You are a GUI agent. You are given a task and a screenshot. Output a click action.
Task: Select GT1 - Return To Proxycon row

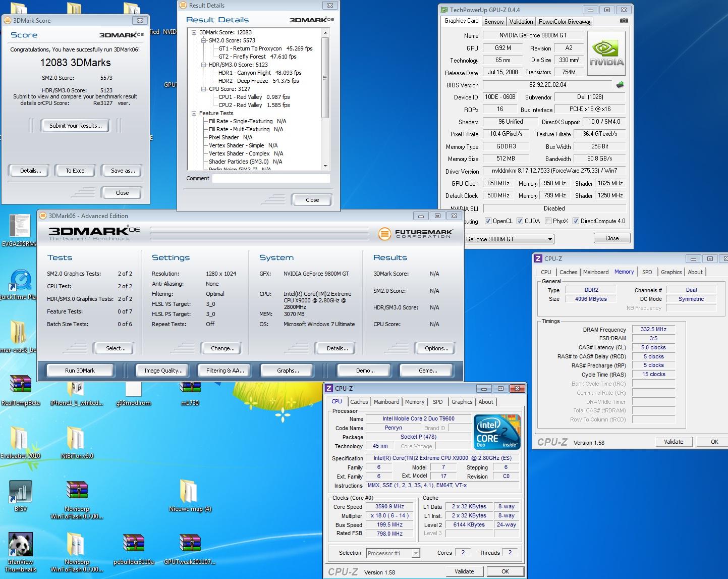tap(265, 48)
